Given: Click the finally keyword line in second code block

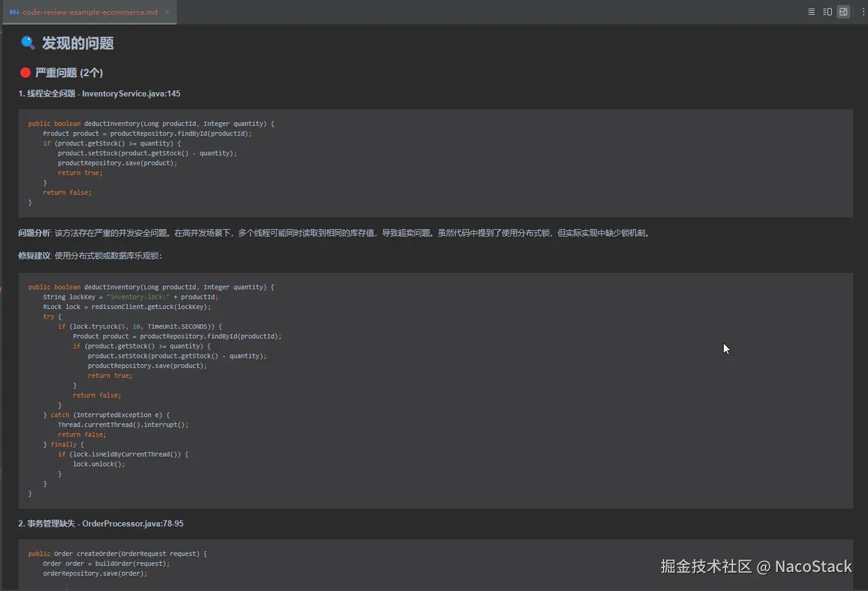Looking at the screenshot, I should (x=63, y=444).
